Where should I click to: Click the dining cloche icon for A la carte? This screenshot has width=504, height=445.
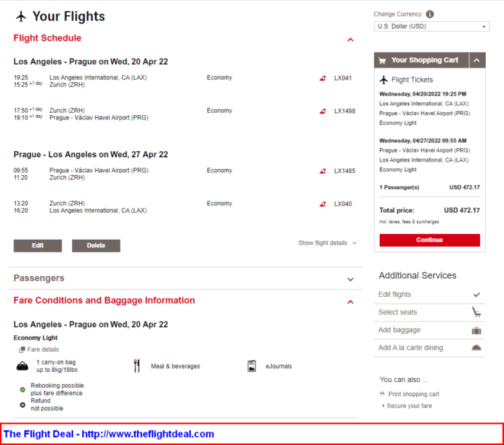coord(476,347)
